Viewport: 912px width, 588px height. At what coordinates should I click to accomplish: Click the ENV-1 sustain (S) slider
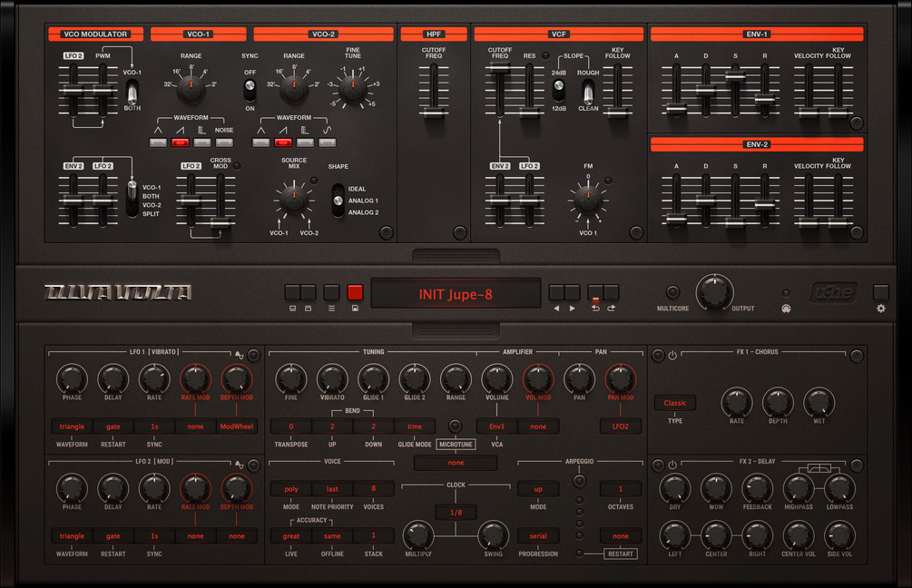(x=735, y=90)
